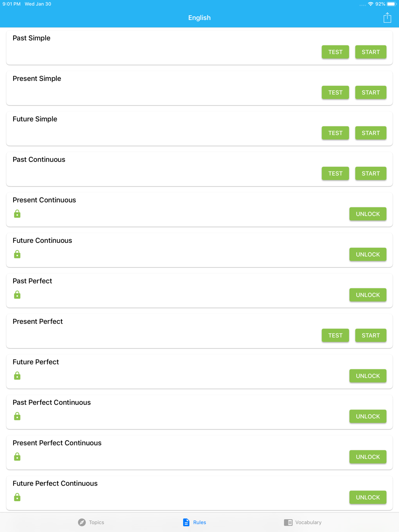
Task: Take the Past Continuous test
Action: pos(335,173)
